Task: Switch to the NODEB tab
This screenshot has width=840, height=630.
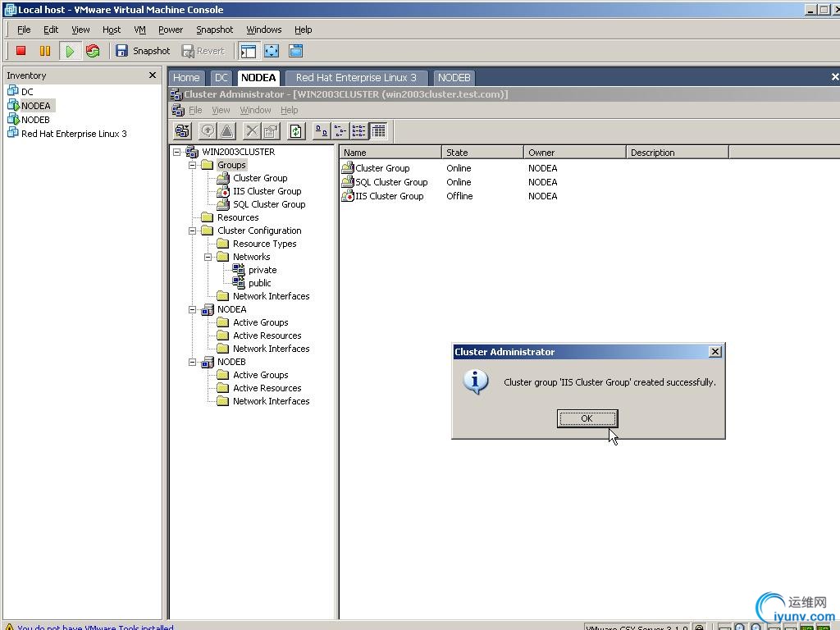Action: pyautogui.click(x=454, y=78)
